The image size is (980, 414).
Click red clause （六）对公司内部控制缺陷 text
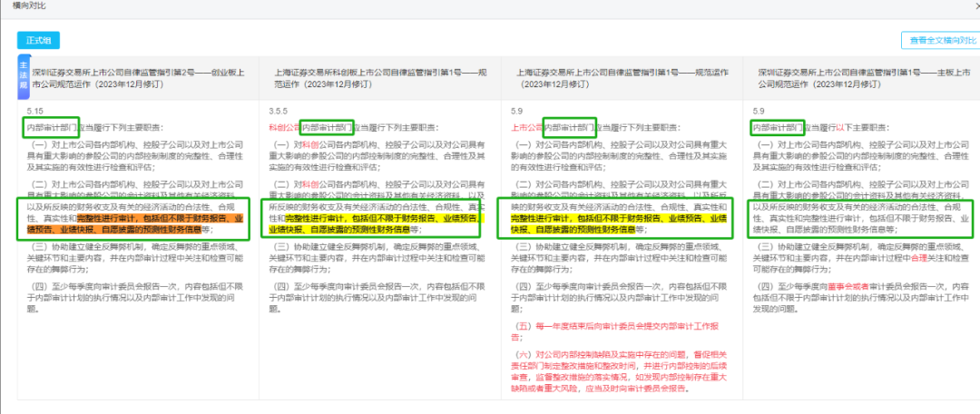pyautogui.click(x=619, y=371)
